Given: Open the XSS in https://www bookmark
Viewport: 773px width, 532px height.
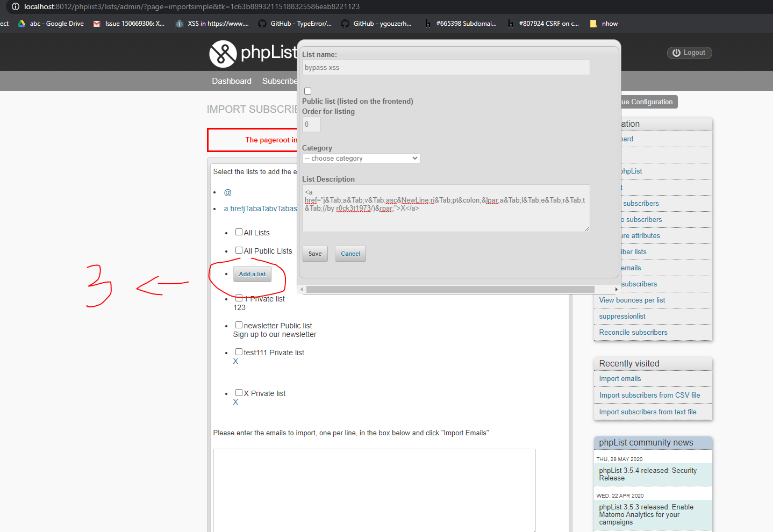Looking at the screenshot, I should click(212, 24).
